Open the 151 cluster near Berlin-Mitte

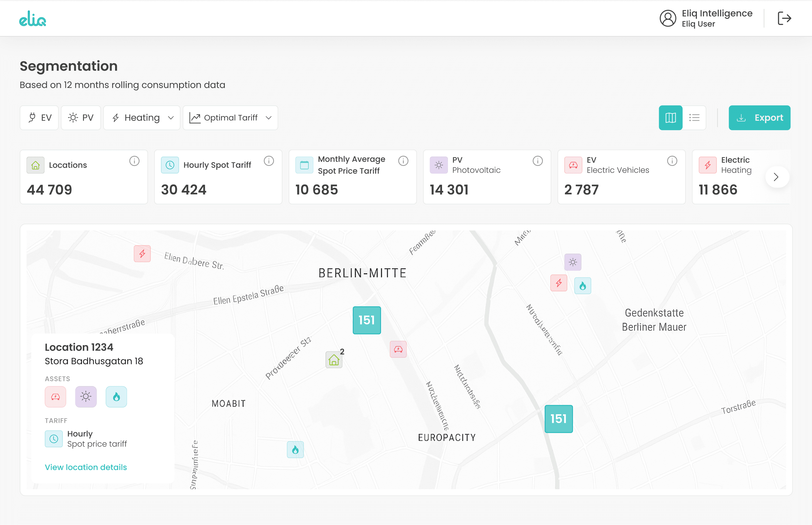366,320
